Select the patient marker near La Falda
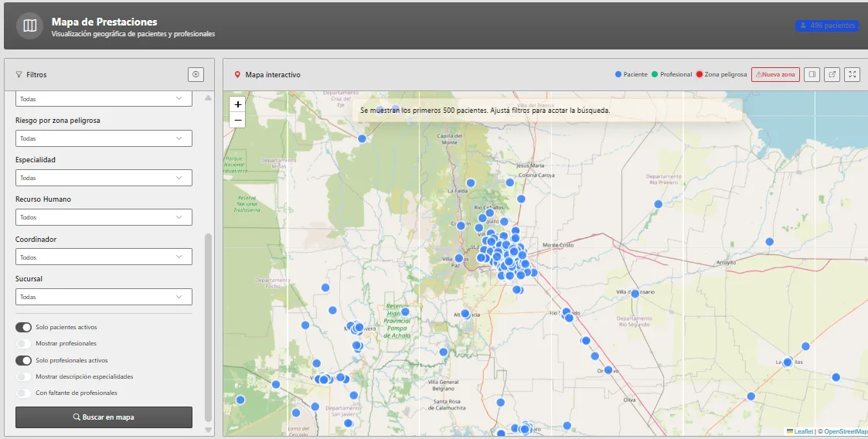 [471, 182]
